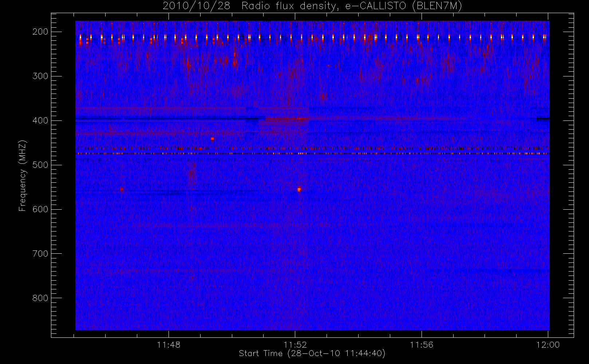Screen dimensions: 589x364
Task: Click the 300 frequency tick label
Action: [40, 76]
